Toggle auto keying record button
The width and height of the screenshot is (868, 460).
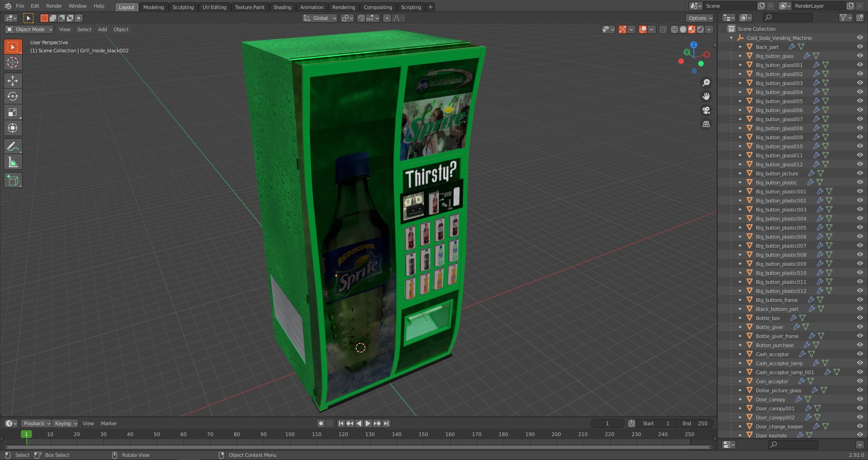321,423
